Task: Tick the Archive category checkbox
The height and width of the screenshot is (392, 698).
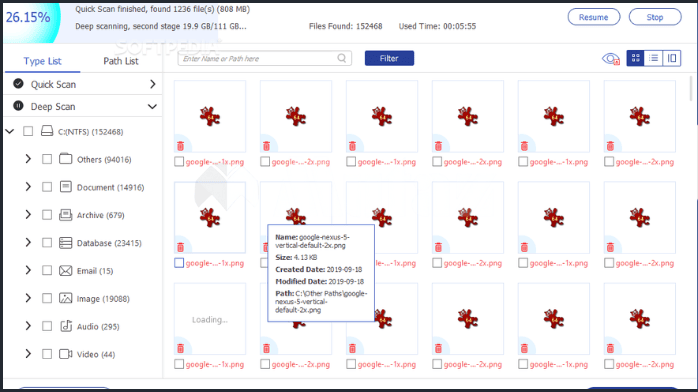Action: point(47,215)
